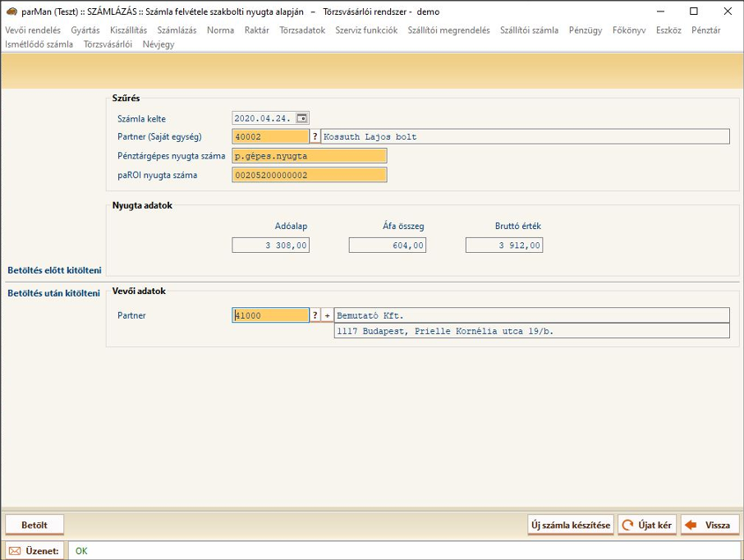The image size is (744, 560).
Task: Click the Újat kér button
Action: point(647,525)
